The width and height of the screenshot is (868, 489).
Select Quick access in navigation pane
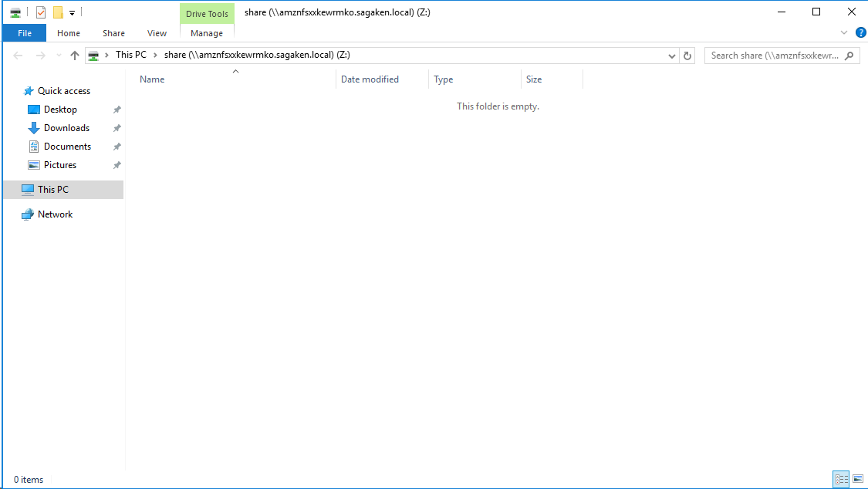coord(64,91)
